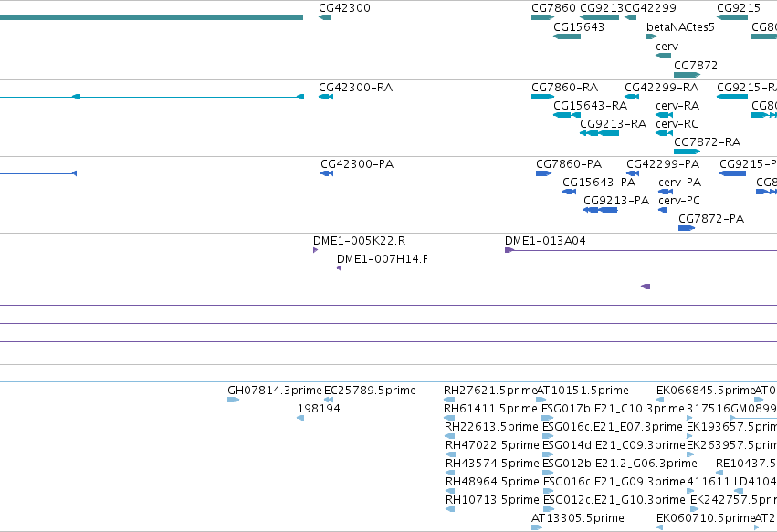
Task: Select the GH07814.3prime EST glyph
Action: click(233, 400)
